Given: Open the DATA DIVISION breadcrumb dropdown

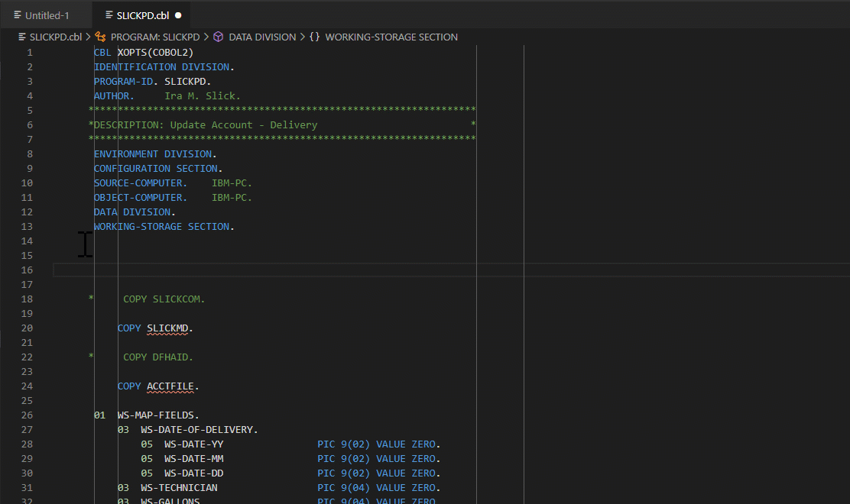Looking at the screenshot, I should [263, 37].
